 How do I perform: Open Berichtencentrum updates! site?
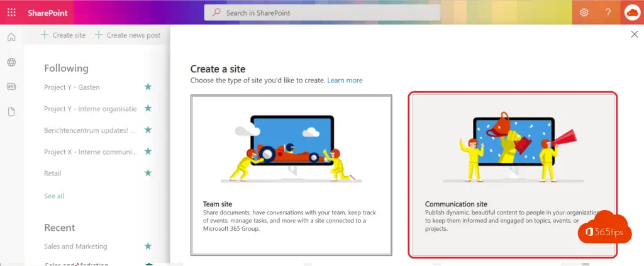[x=89, y=131]
